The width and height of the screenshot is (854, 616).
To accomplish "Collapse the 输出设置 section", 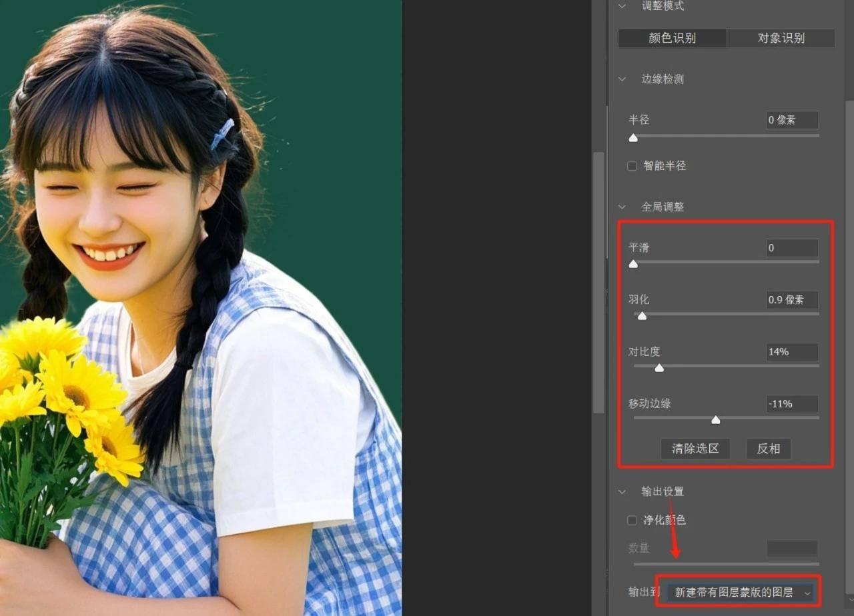I will point(622,491).
